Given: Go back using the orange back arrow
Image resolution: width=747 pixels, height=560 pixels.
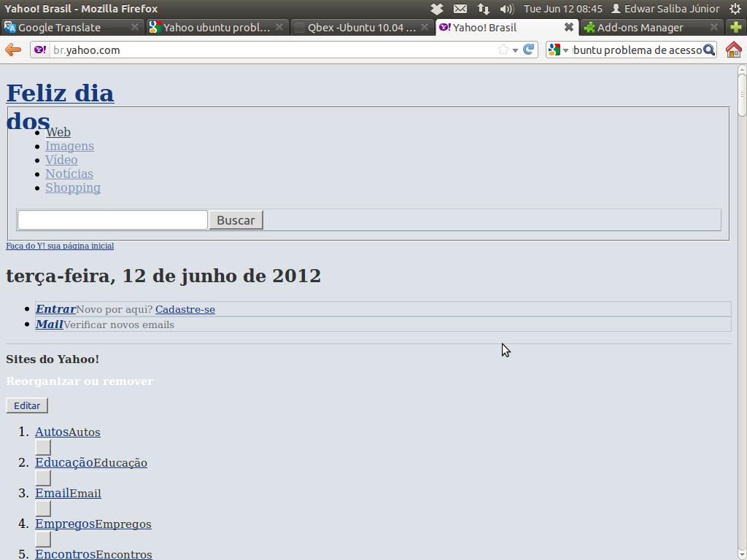Looking at the screenshot, I should coord(13,50).
